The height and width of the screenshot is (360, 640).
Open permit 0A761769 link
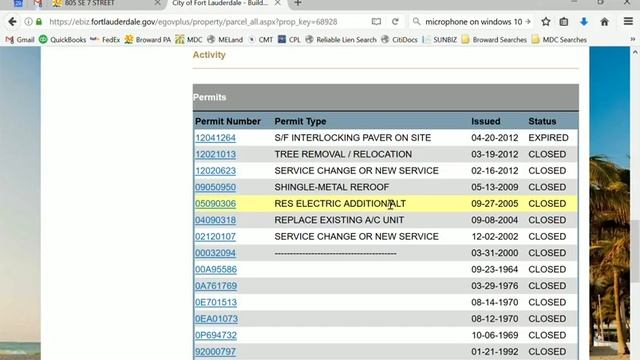pos(216,286)
